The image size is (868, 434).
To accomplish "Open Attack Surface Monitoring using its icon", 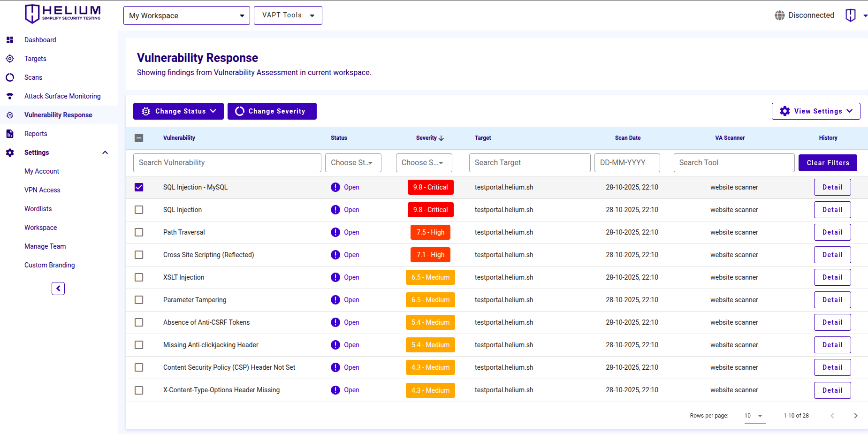I will coord(10,96).
